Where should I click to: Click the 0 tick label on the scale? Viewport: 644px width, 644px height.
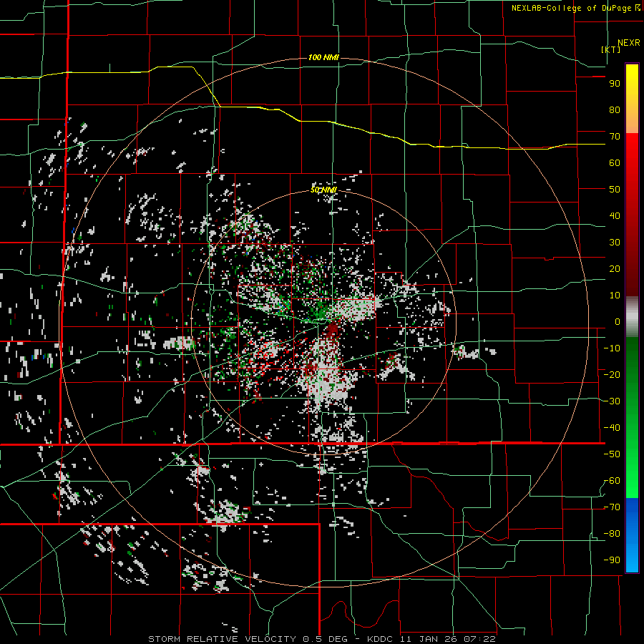(618, 322)
